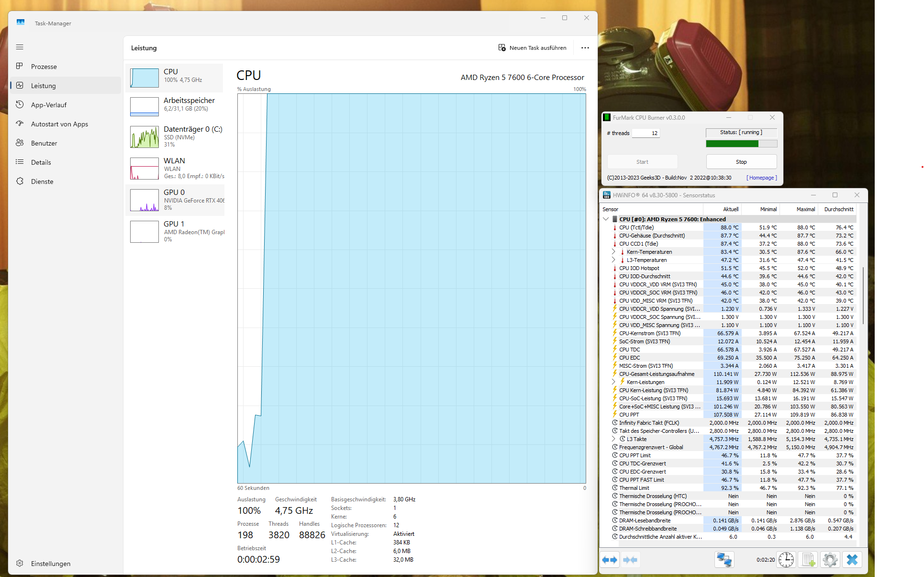924x577 pixels.
Task: Collapse the CPU [#0] AMD Ryzen sensor group
Action: point(606,219)
